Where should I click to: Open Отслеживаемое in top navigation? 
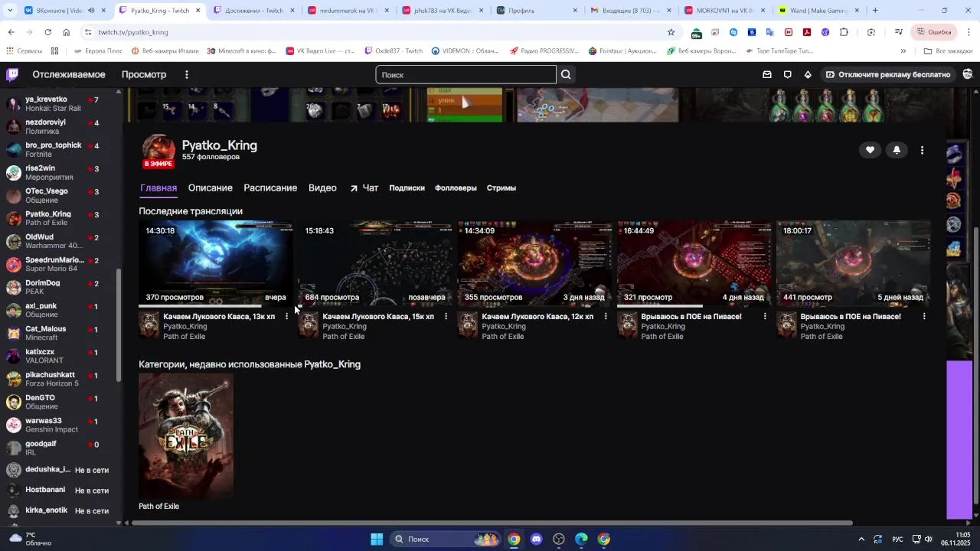(x=69, y=74)
